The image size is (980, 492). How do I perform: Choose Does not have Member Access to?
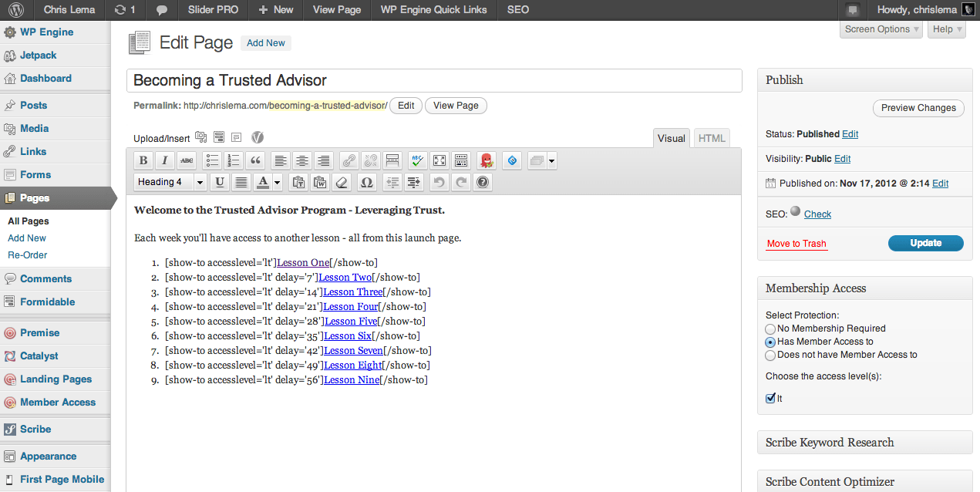coord(770,356)
